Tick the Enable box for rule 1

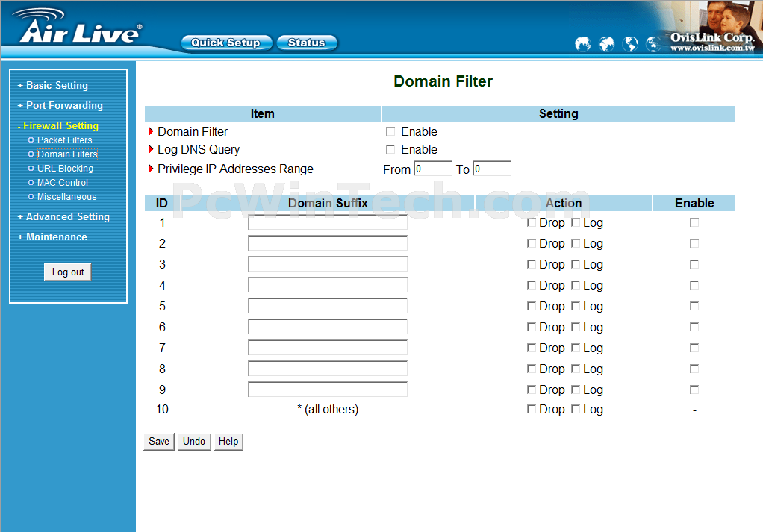[x=694, y=222]
